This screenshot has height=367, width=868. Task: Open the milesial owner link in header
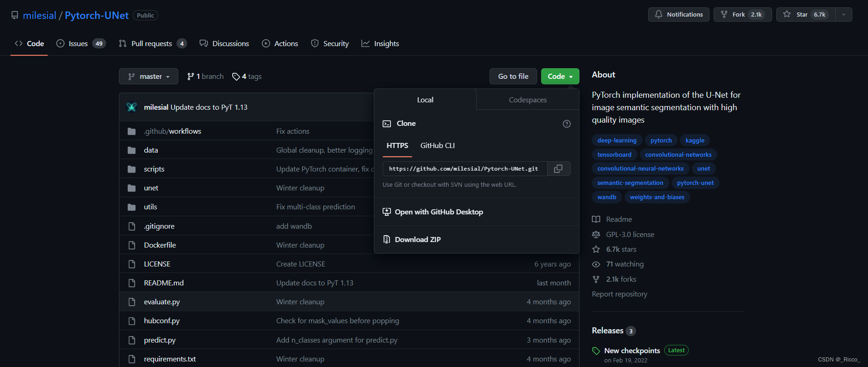point(40,16)
